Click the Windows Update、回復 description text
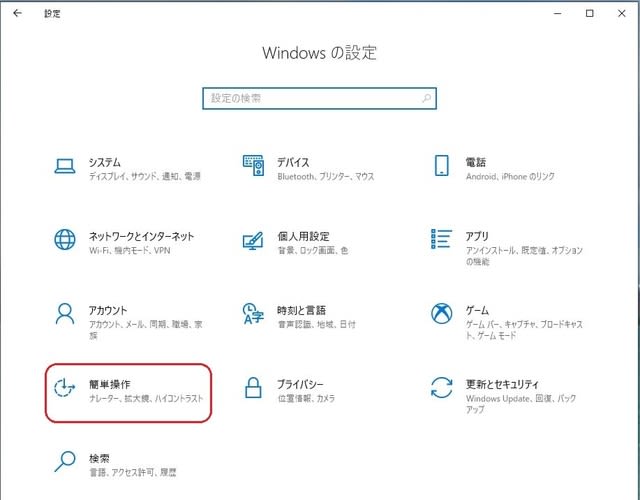640x500 pixels. point(521,404)
